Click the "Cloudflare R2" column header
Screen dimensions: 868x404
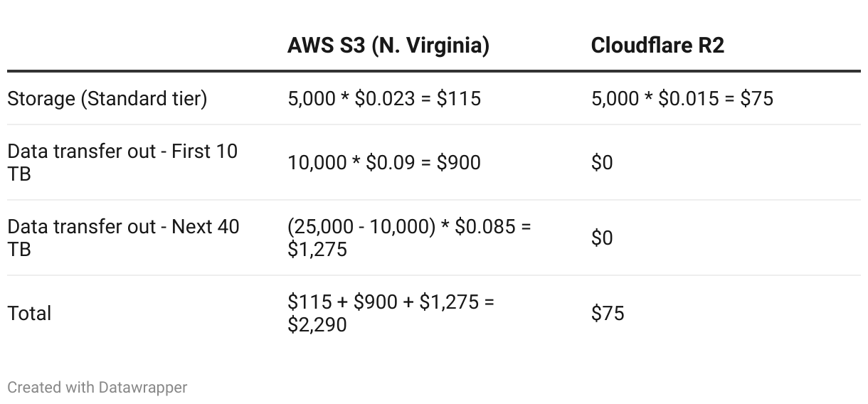coord(657,46)
